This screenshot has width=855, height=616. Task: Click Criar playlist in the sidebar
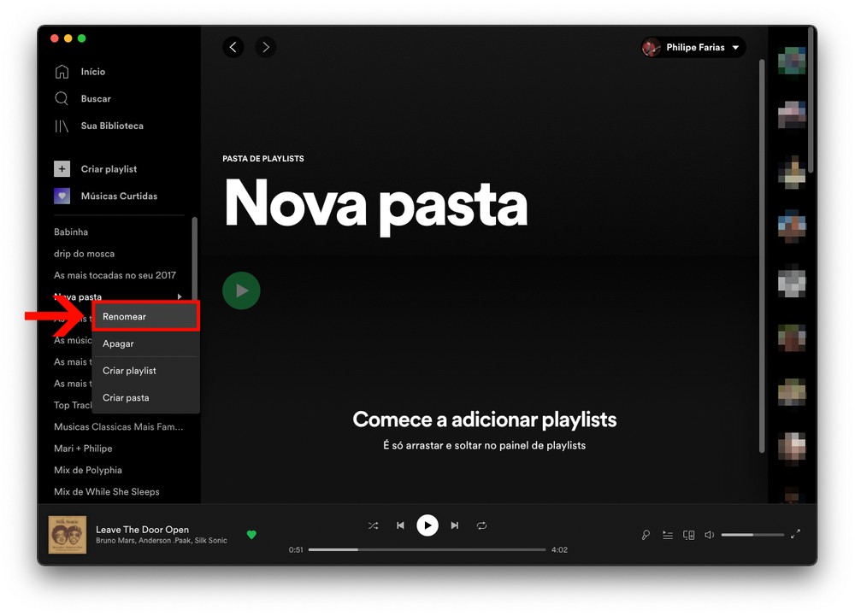(109, 169)
